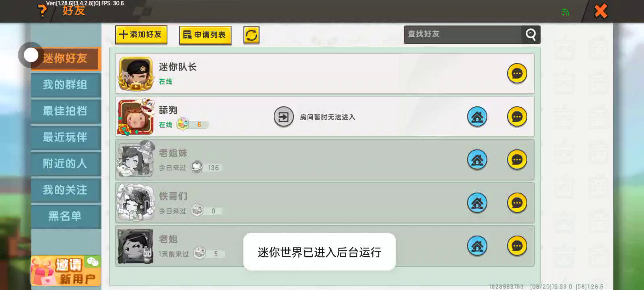
Task: Visit 舔狗's home via house icon
Action: pyautogui.click(x=477, y=117)
